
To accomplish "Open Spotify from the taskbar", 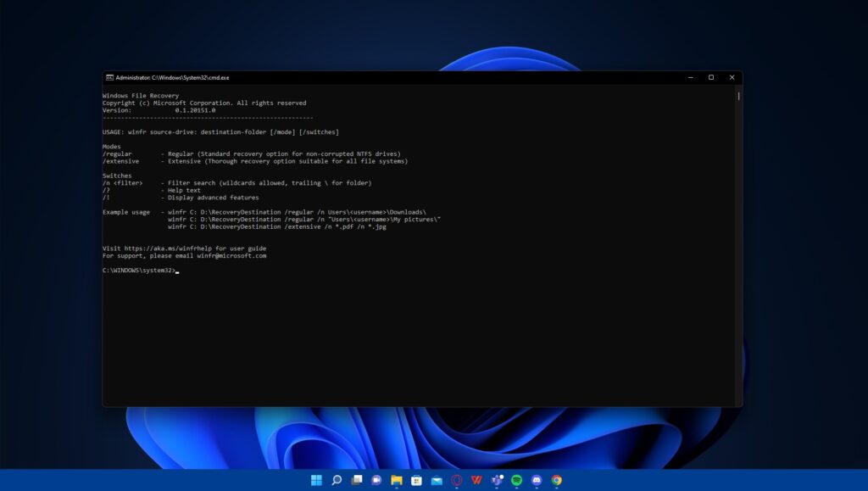I will tap(516, 480).
